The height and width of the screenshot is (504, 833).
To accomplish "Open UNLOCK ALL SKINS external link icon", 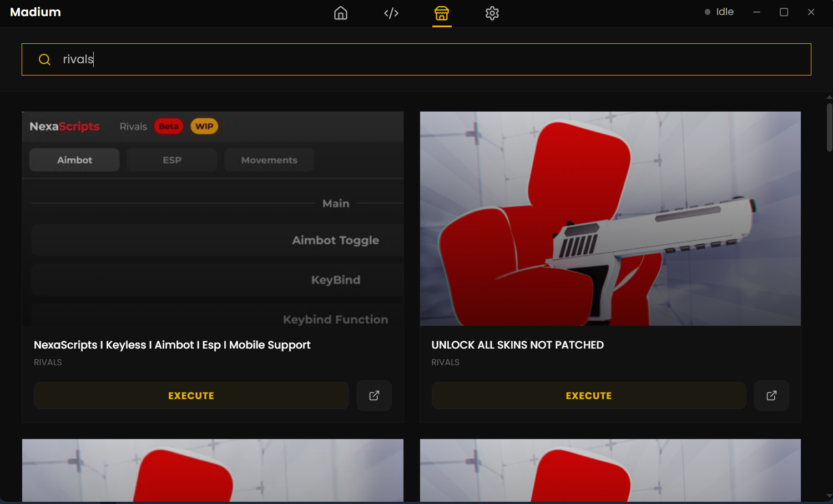I will point(771,395).
